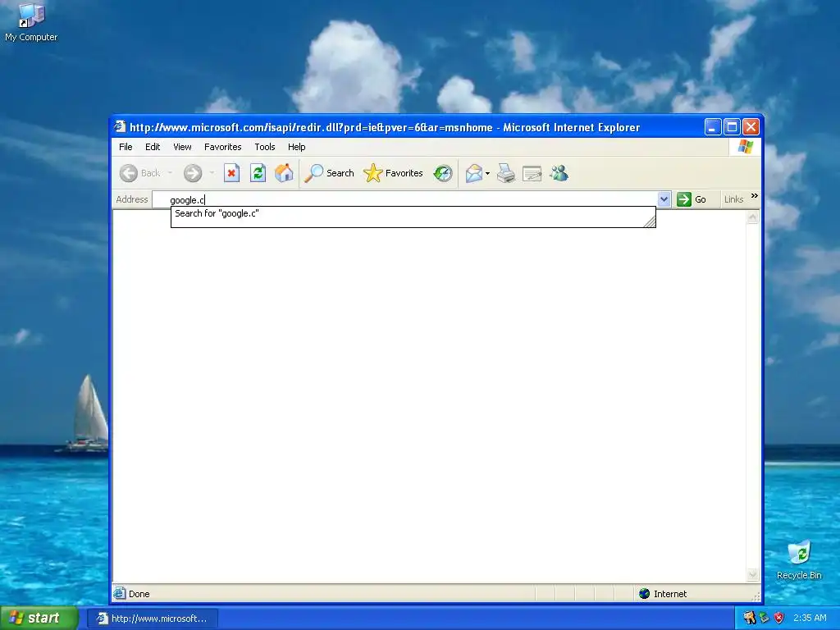Open the History pane icon
Viewport: 840px width, 630px height.
pyautogui.click(x=443, y=173)
